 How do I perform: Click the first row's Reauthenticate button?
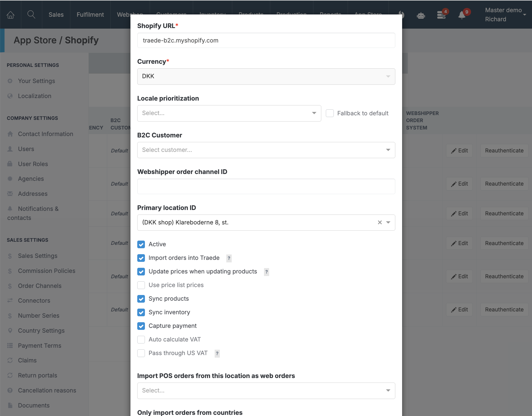point(504,151)
